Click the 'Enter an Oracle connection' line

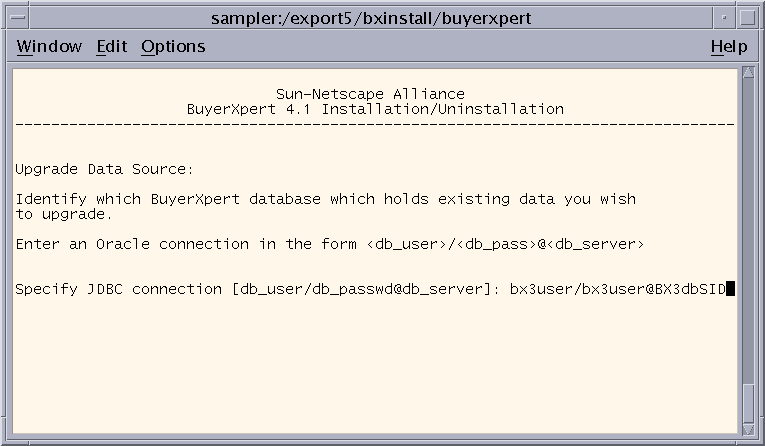330,244
